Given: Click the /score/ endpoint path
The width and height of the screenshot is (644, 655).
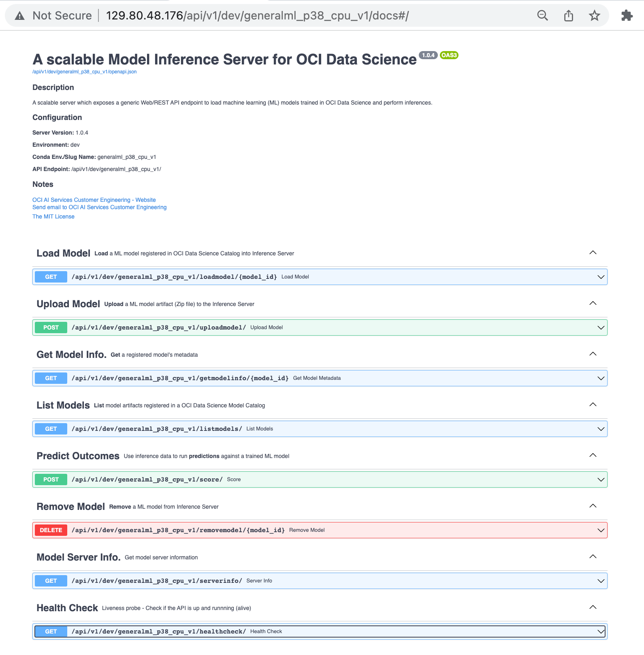Looking at the screenshot, I should (147, 479).
